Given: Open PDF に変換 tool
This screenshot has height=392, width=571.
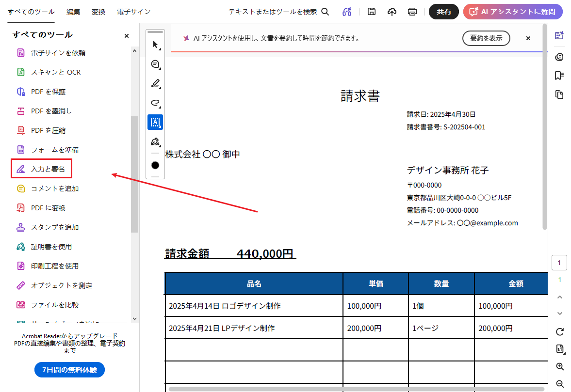Looking at the screenshot, I should (x=41, y=208).
